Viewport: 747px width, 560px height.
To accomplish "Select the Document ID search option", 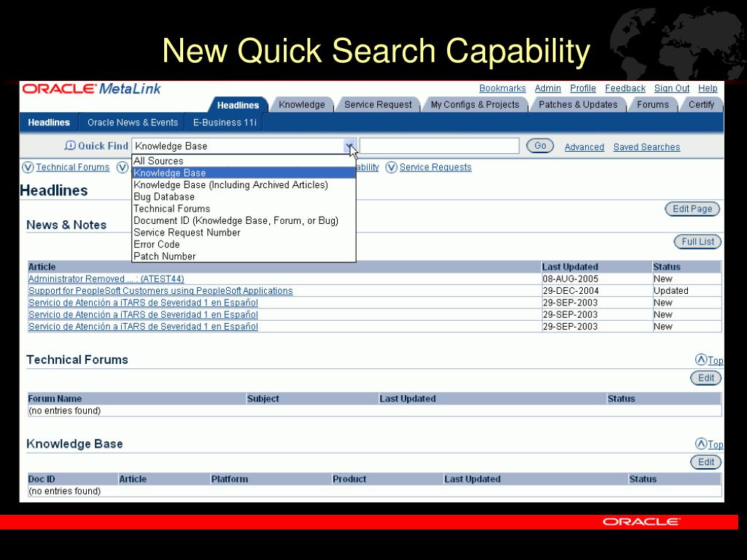I will [244, 220].
